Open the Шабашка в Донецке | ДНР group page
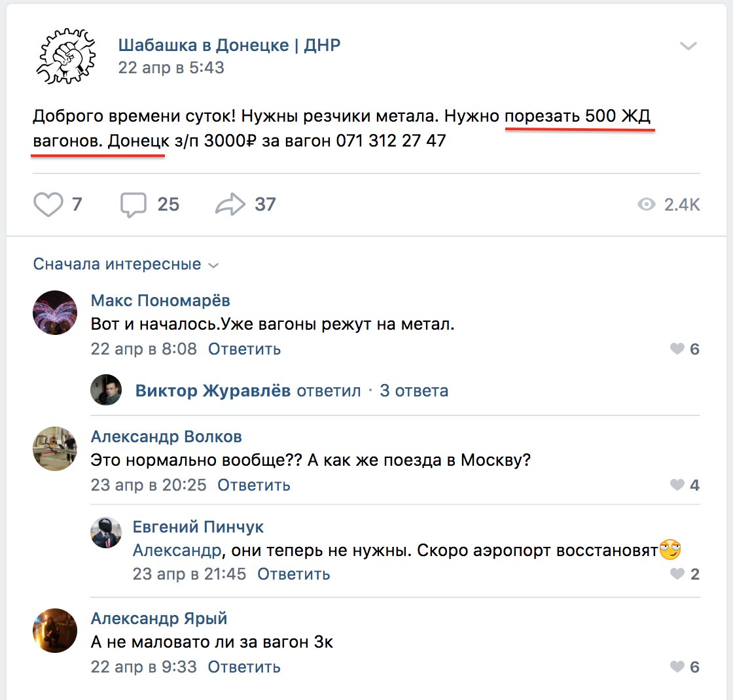Viewport: 733px width, 700px height. 229,45
